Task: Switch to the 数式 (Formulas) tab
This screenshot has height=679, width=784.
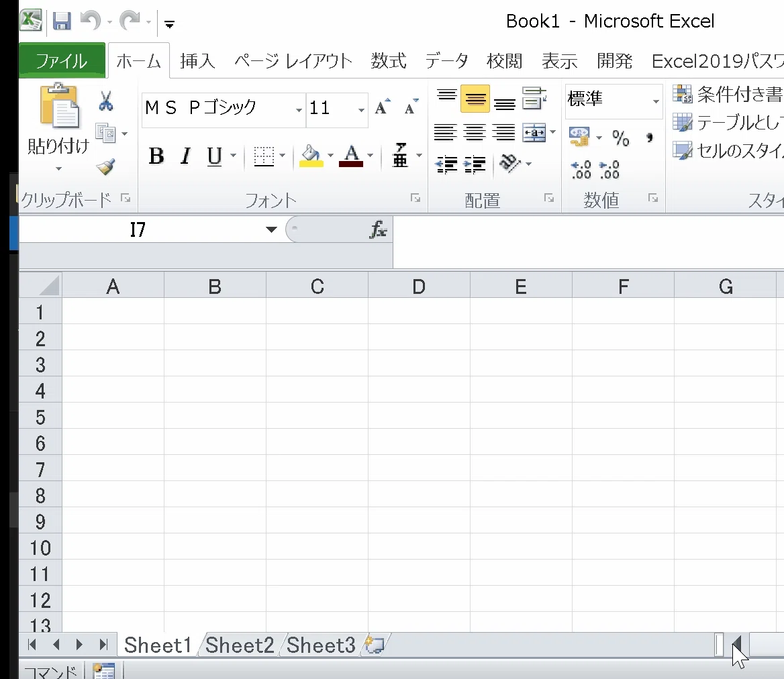Action: 389,61
